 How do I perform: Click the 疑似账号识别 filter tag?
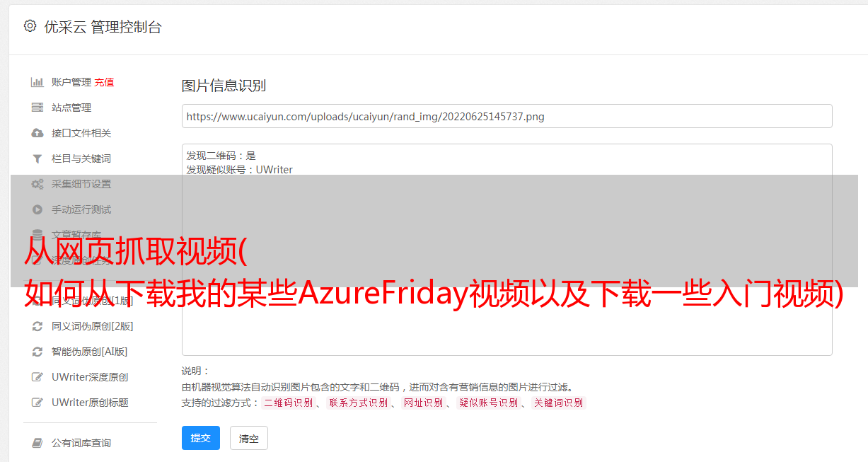tap(488, 403)
